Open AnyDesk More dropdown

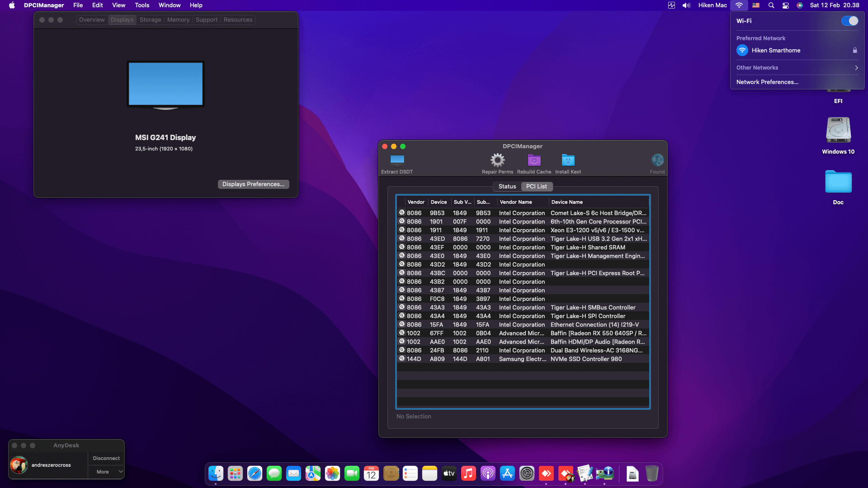[107, 472]
